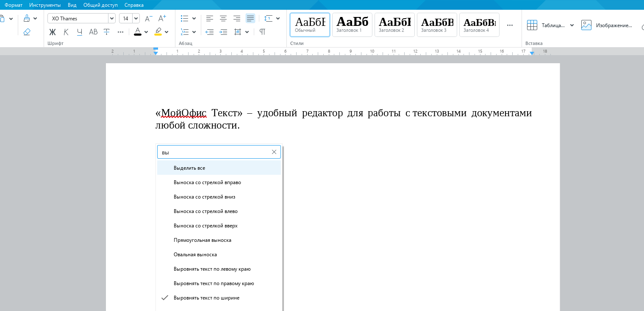Click the eraser clear formatting icon
Viewport: 644px width, 311px height.
[27, 32]
